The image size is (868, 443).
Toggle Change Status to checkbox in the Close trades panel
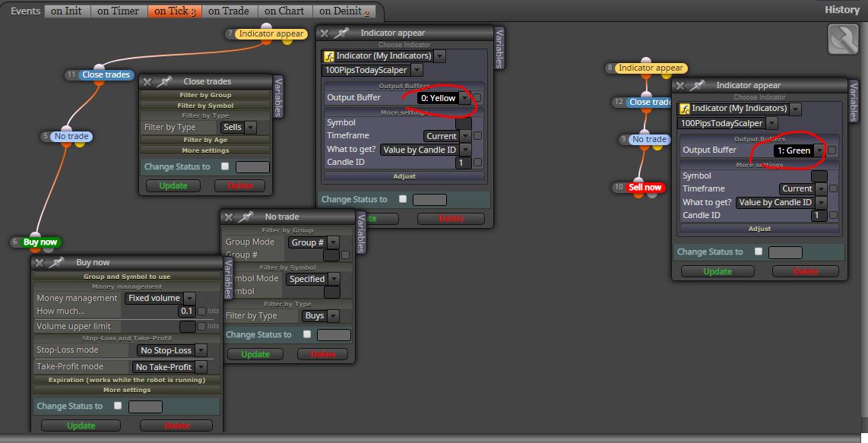(x=225, y=166)
